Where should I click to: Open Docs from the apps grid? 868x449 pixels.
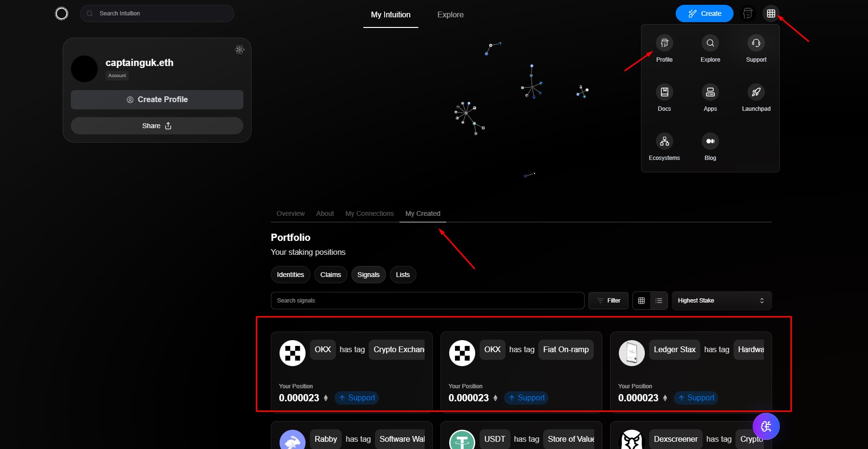(x=664, y=92)
